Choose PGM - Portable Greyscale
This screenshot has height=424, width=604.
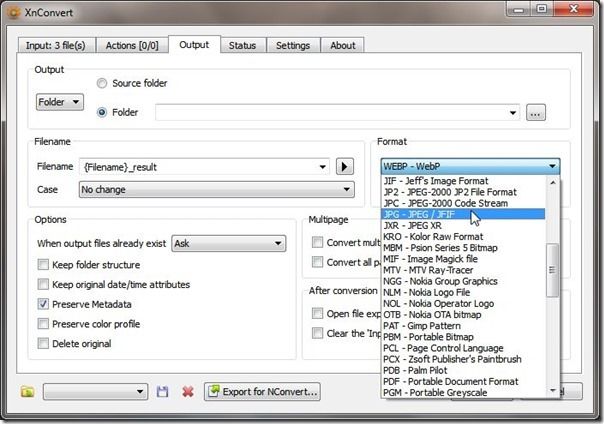click(x=463, y=393)
